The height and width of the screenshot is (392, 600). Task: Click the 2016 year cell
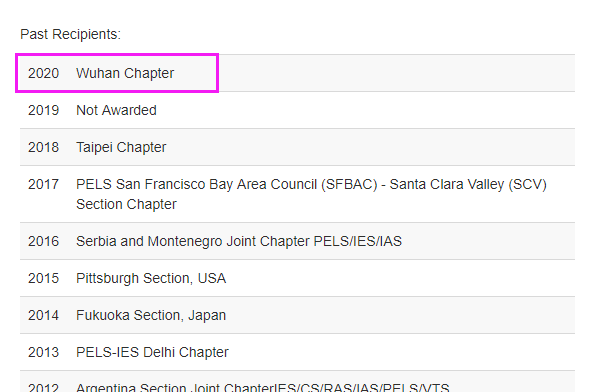pyautogui.click(x=43, y=242)
